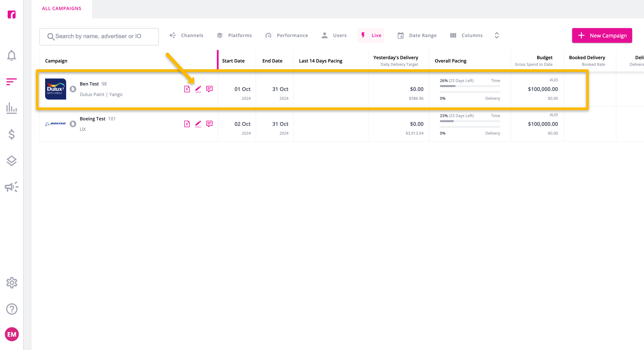Select the All Campaigns tab
Screen dimensions: 644x350
pyautogui.click(x=62, y=9)
